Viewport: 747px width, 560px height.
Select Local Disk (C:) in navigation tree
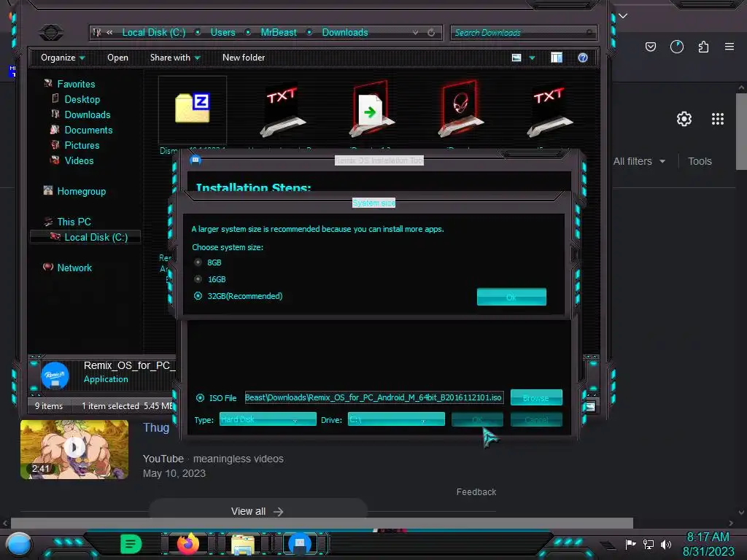pyautogui.click(x=96, y=237)
